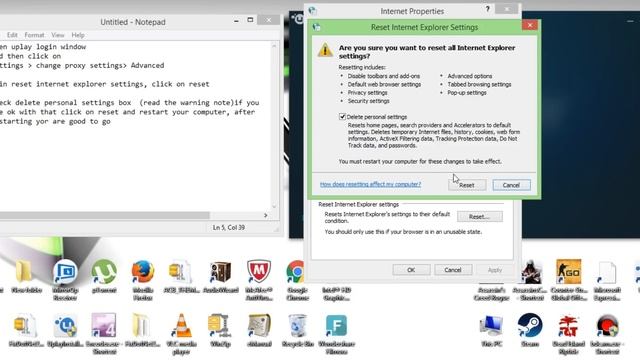
Task: Select the Mozilla Firefox desktop shortcut
Action: coord(143,280)
